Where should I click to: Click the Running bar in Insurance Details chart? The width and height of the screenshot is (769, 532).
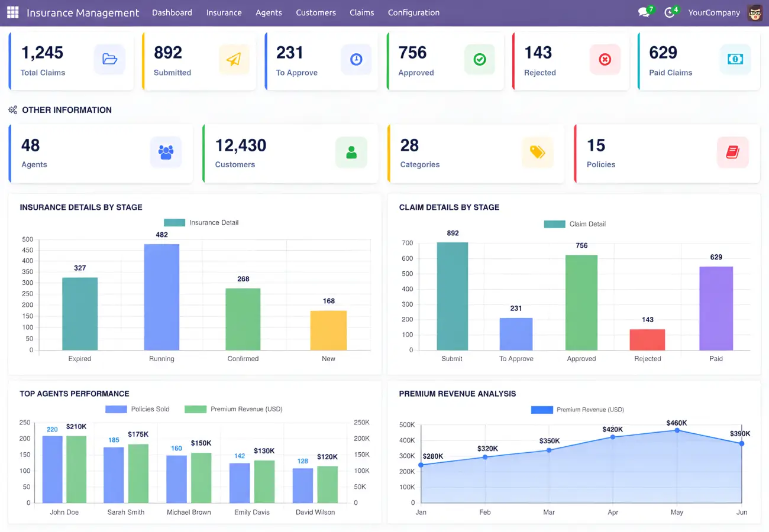161,297
